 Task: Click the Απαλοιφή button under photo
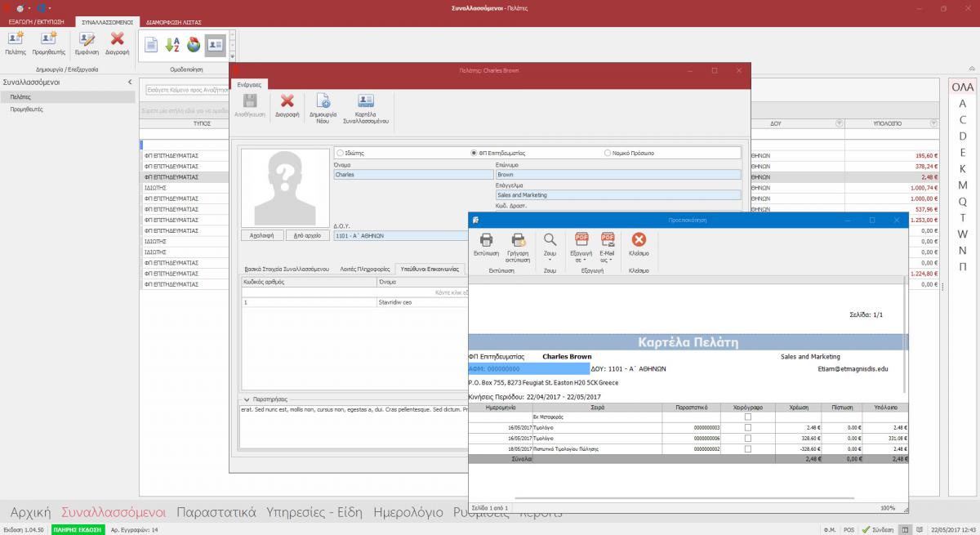pos(261,235)
